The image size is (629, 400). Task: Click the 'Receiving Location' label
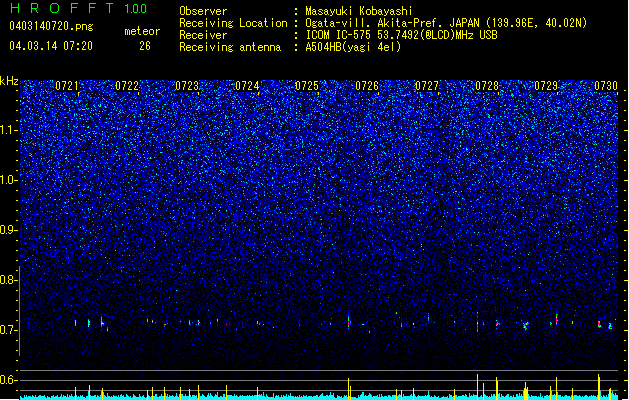pyautogui.click(x=233, y=23)
